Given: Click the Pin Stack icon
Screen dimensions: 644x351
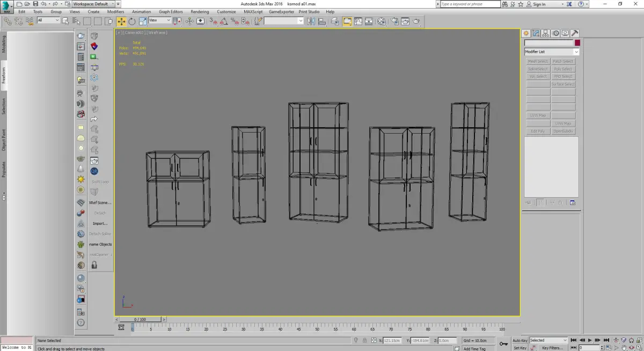Looking at the screenshot, I should tap(528, 203).
